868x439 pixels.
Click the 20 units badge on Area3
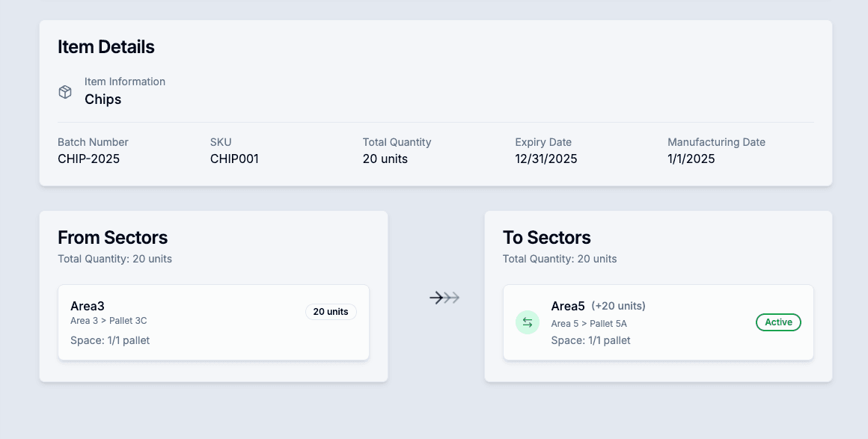331,312
